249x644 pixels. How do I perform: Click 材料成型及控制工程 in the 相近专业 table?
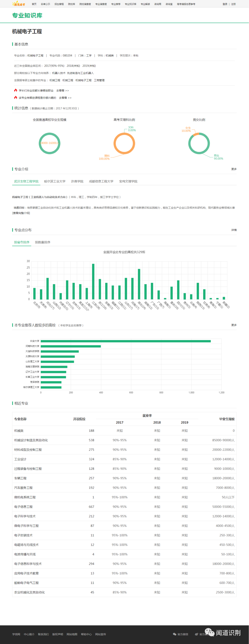pyautogui.click(x=28, y=449)
